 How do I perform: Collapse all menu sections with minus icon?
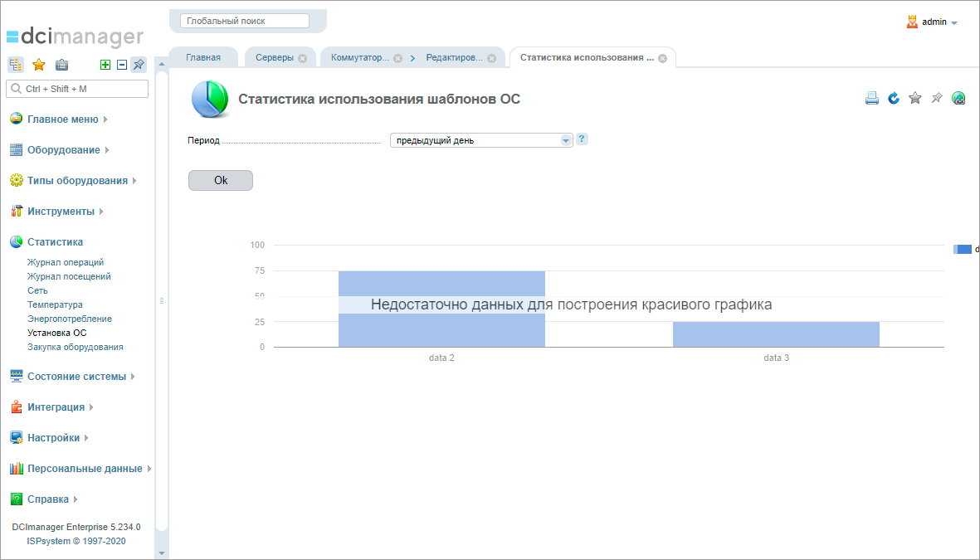point(121,64)
